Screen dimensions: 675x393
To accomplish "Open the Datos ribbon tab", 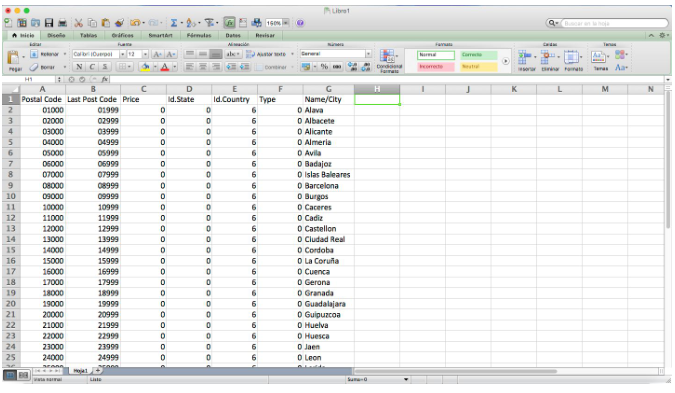I will (233, 35).
